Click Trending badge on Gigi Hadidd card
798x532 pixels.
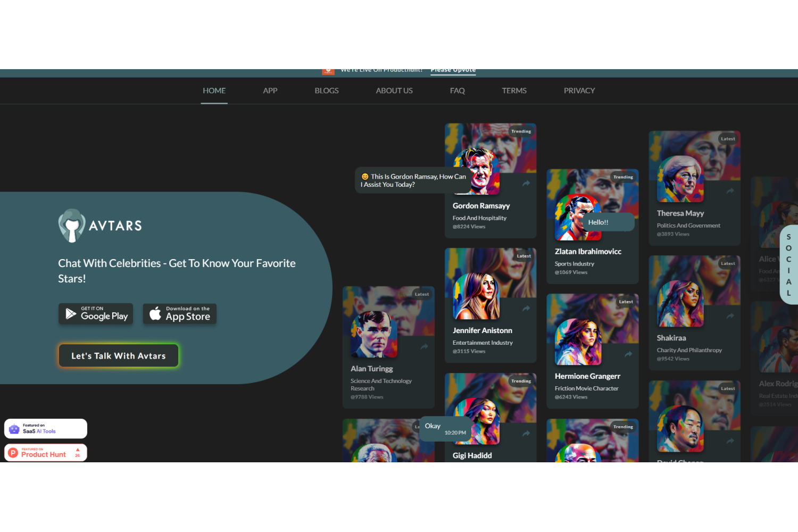[x=521, y=381]
